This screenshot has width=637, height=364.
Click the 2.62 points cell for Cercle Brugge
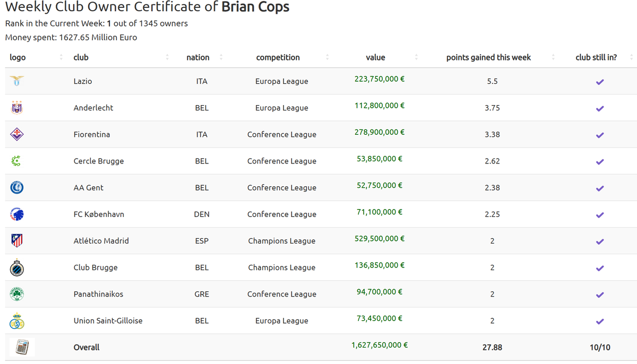[x=492, y=161]
